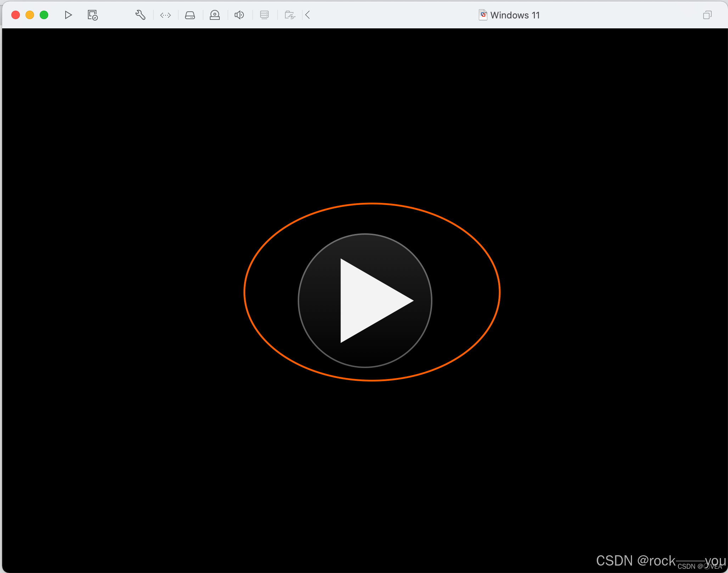Click the sound speaker icon
The width and height of the screenshot is (728, 573).
[240, 15]
